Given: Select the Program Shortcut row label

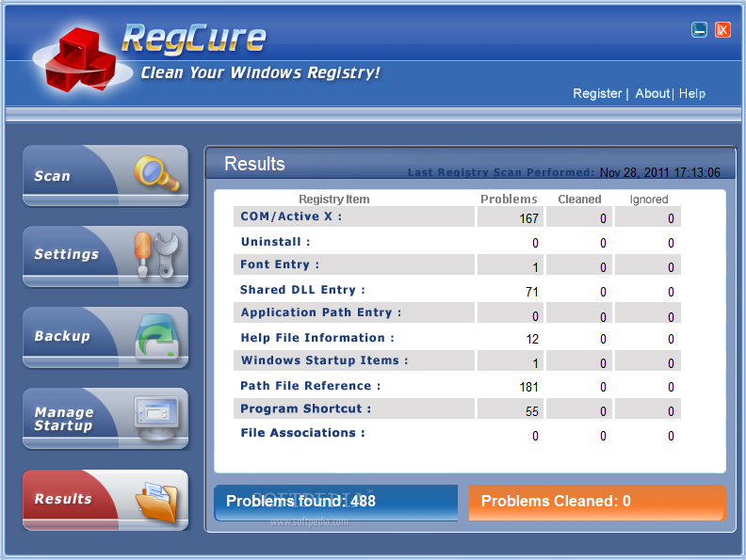Looking at the screenshot, I should click(305, 408).
